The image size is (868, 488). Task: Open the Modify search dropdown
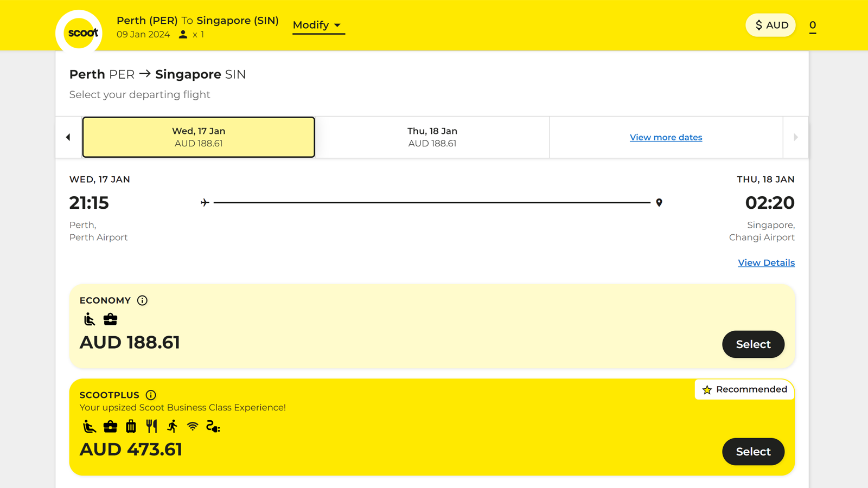[318, 25]
